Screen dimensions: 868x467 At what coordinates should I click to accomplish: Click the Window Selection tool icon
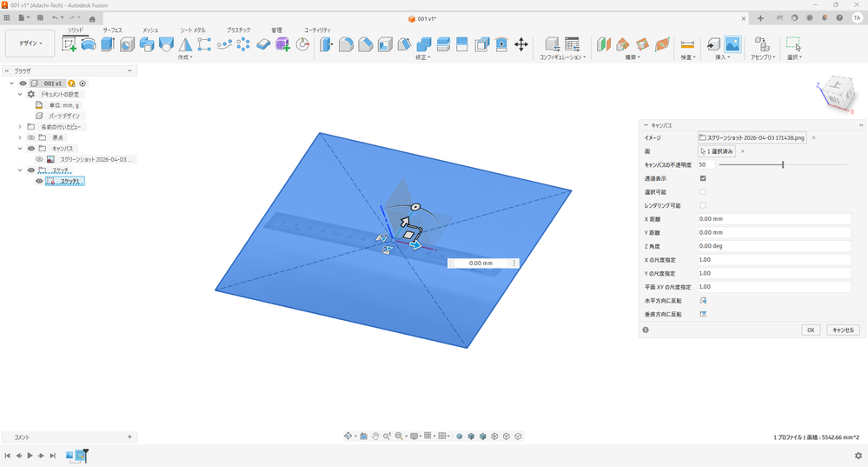click(x=794, y=44)
